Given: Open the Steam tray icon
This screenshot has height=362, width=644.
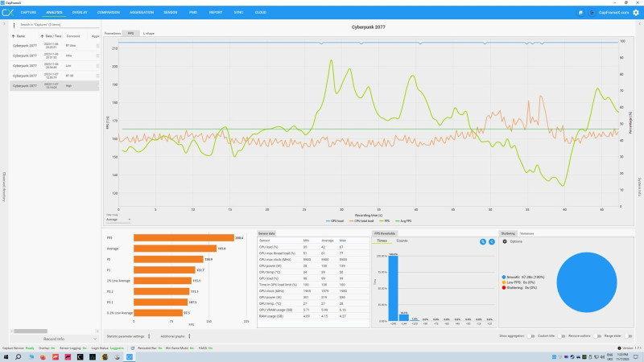Looking at the screenshot, I should pos(572,357).
